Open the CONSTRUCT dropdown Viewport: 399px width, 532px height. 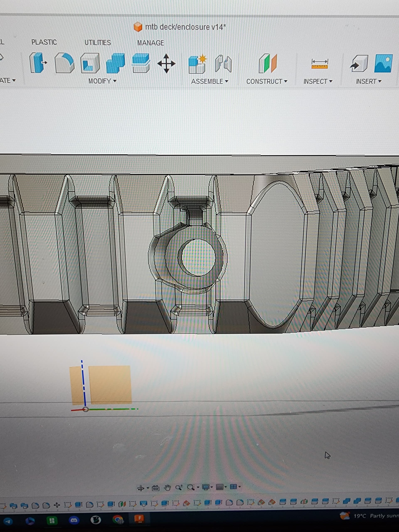click(266, 81)
